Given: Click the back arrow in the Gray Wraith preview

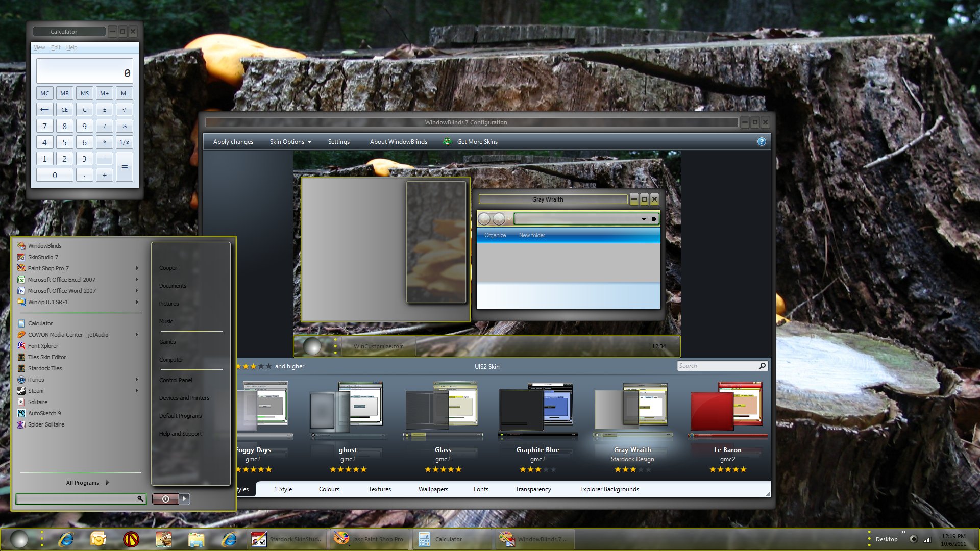Looking at the screenshot, I should [x=484, y=219].
